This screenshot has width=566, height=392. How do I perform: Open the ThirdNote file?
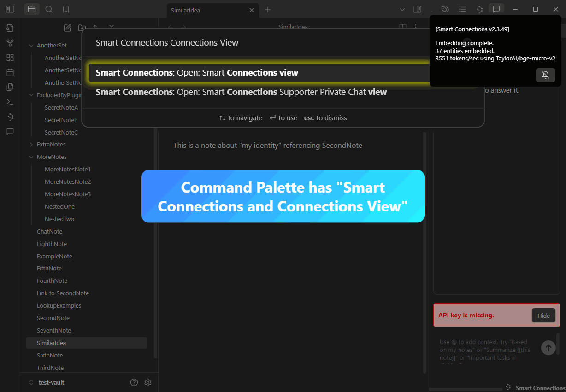click(50, 368)
